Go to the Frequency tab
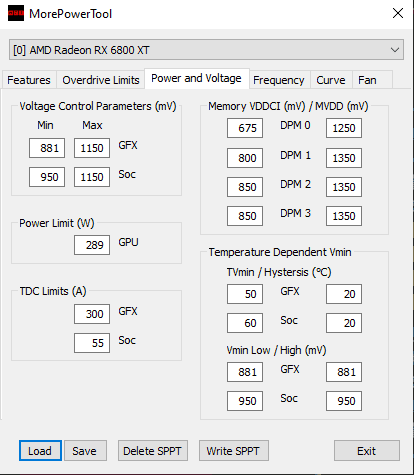The height and width of the screenshot is (475, 414). click(x=279, y=80)
